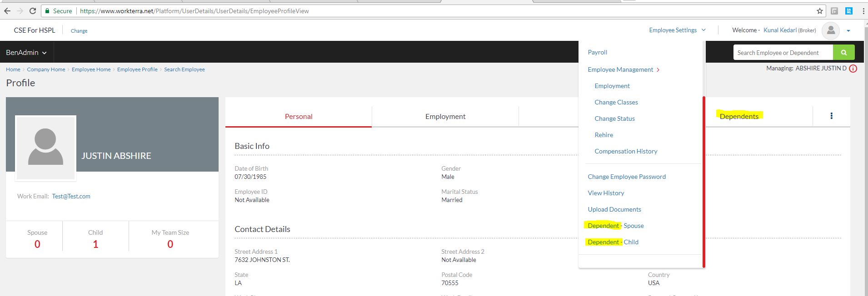Choose Change Employee Password menu item
The height and width of the screenshot is (296, 868).
(626, 177)
